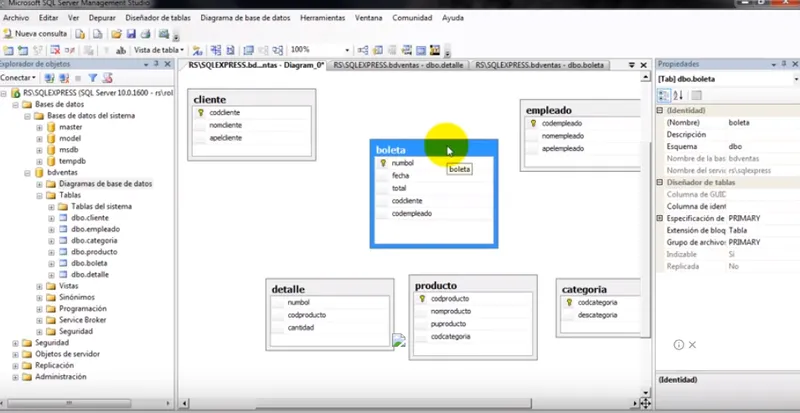Save with the blue floppy disk toolbar icon
Viewport: 800px width, 413px height.
[131, 34]
